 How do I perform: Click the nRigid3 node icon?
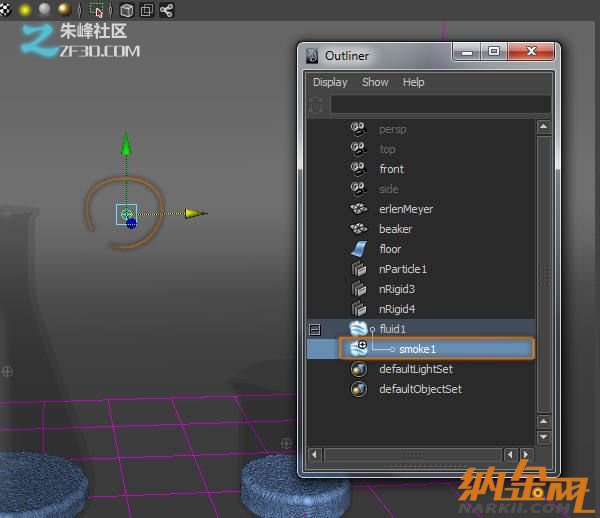point(359,288)
